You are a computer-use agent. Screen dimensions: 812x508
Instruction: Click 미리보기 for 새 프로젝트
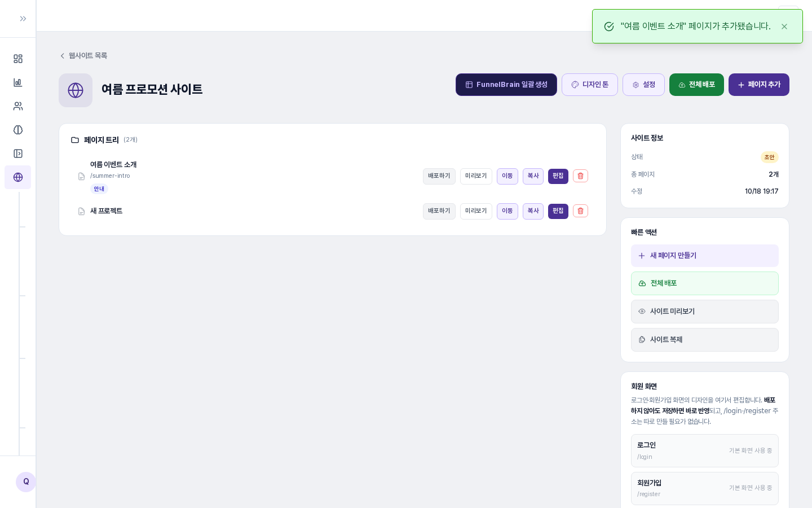(476, 211)
